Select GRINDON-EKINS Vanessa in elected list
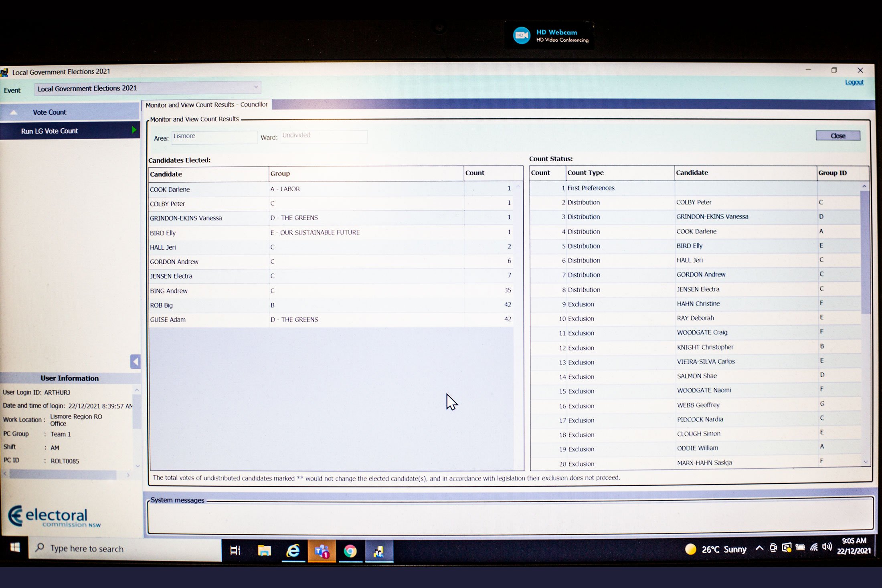The image size is (882, 588). (x=331, y=218)
